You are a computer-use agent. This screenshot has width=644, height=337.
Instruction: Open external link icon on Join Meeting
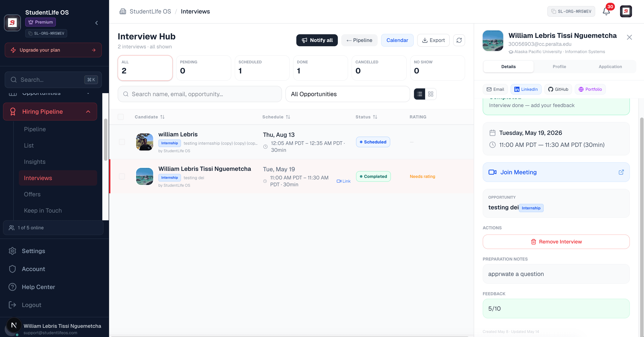point(621,172)
